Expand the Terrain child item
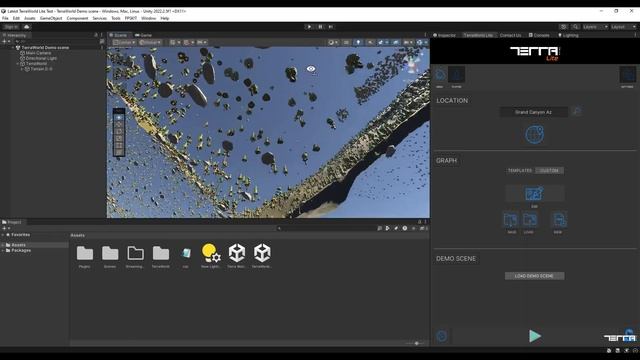The width and height of the screenshot is (640, 360). [22, 69]
